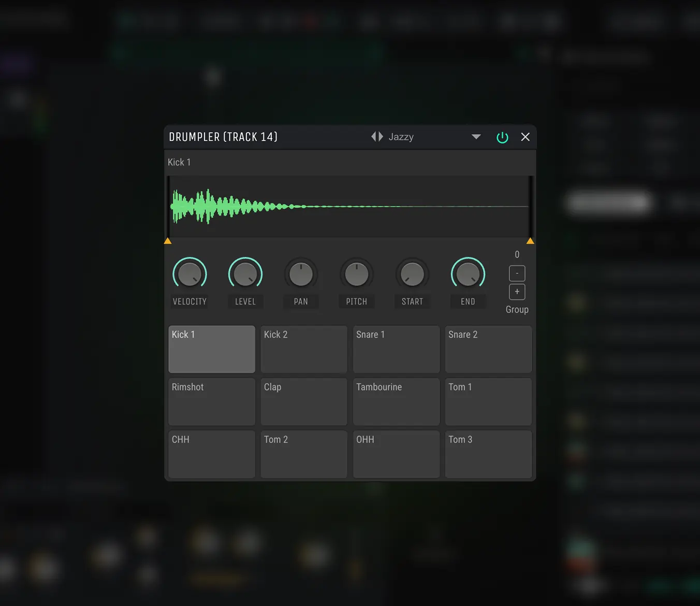Select the CHH pad

pos(212,454)
